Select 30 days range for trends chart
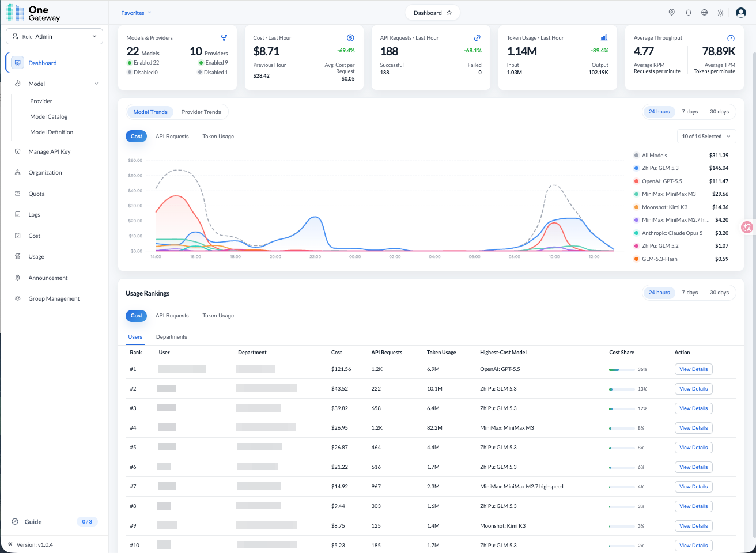 tap(719, 112)
